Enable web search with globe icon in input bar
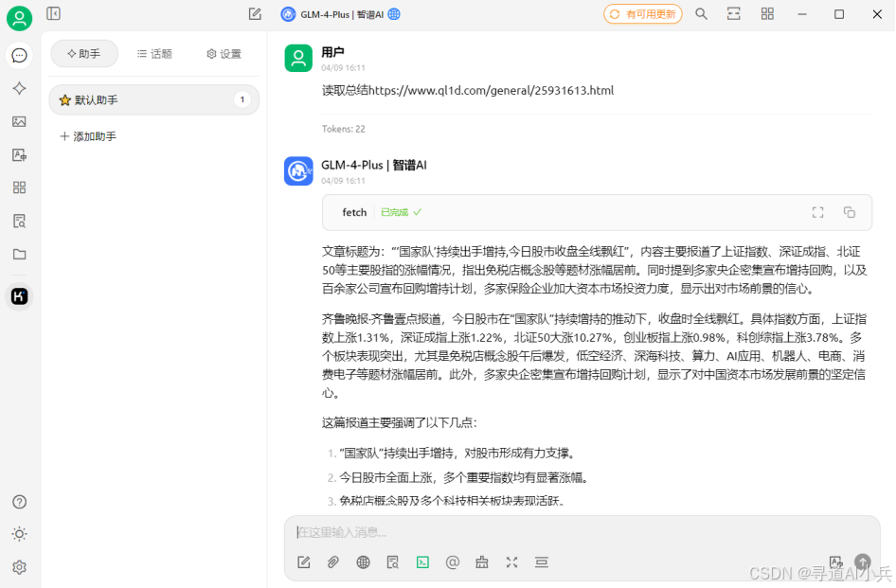 363,561
